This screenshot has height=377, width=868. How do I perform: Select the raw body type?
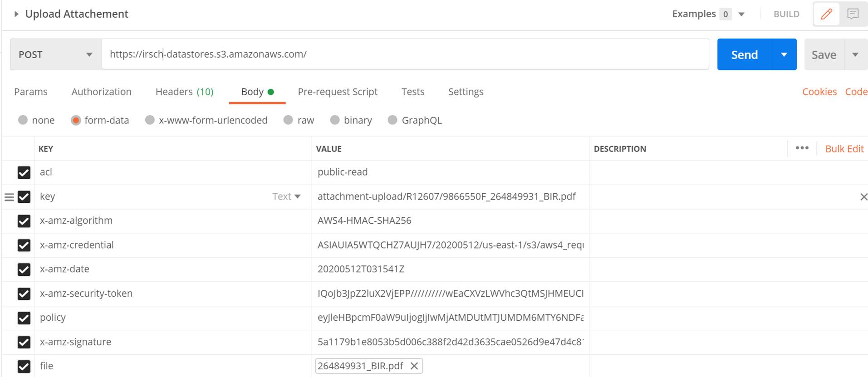click(299, 120)
